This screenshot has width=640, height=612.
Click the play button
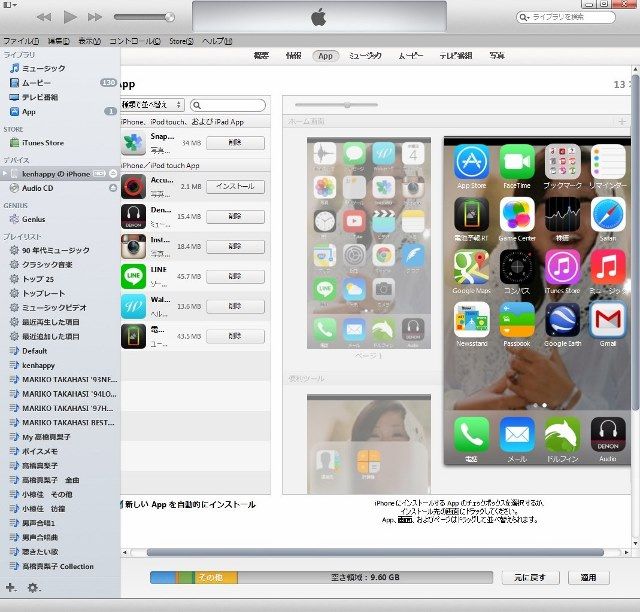pos(70,17)
